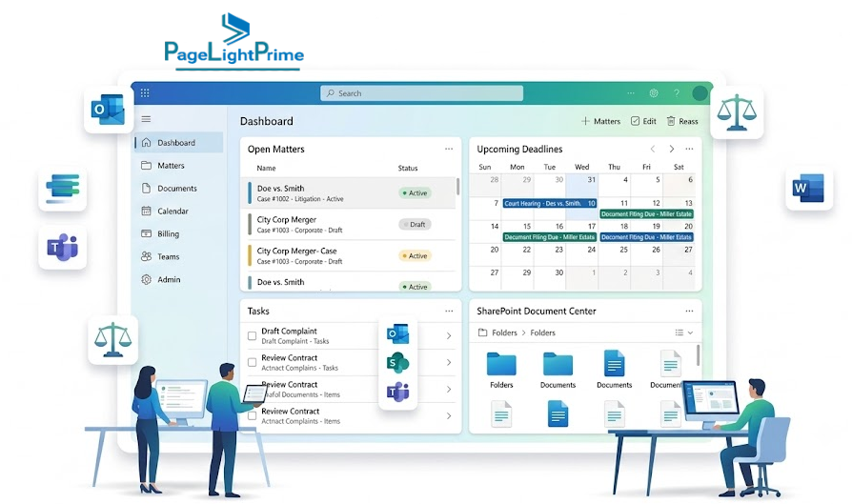Click the SharePoint icon in the Tasks panel
This screenshot has width=852, height=504.
(397, 363)
